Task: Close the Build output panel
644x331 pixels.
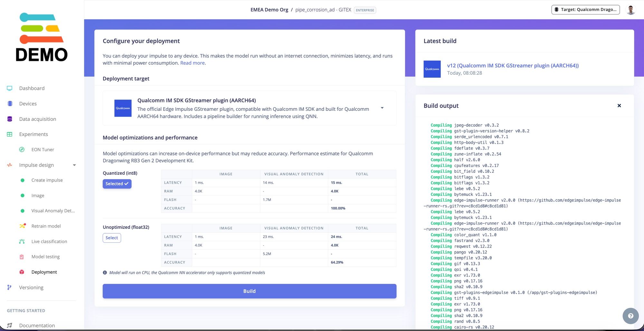Action: [619, 106]
